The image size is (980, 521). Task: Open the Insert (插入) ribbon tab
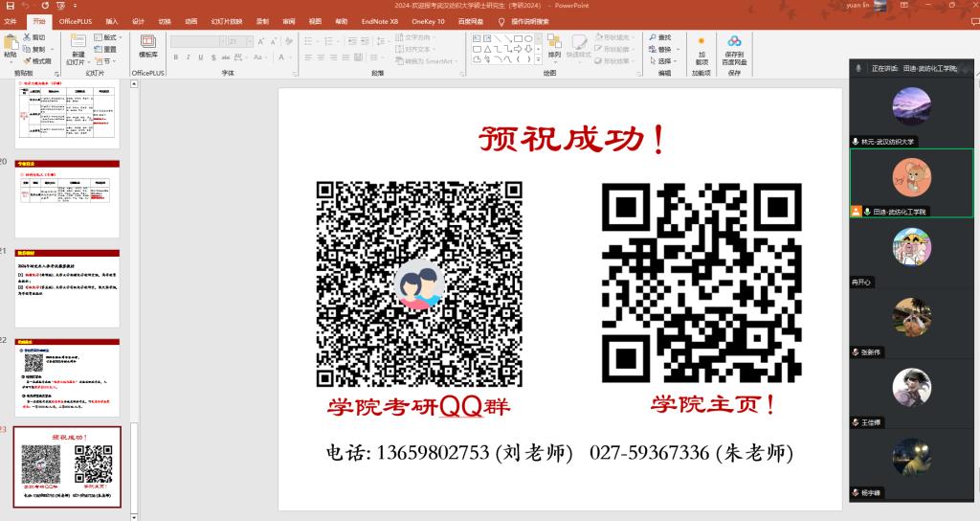click(x=112, y=20)
